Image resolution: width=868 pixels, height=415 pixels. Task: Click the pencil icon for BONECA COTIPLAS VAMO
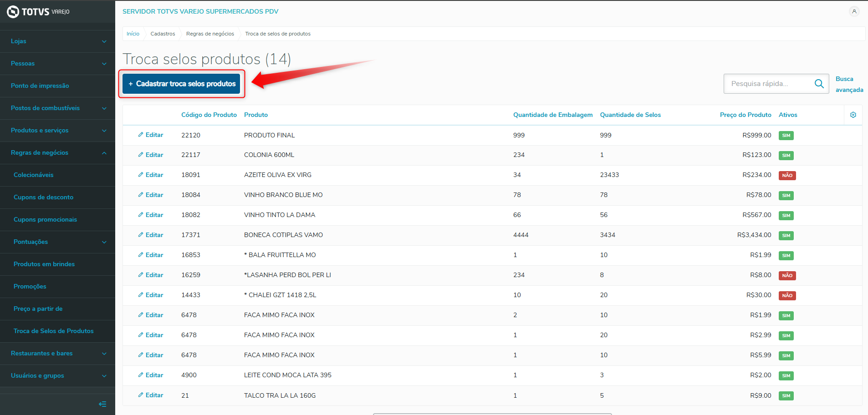click(141, 235)
